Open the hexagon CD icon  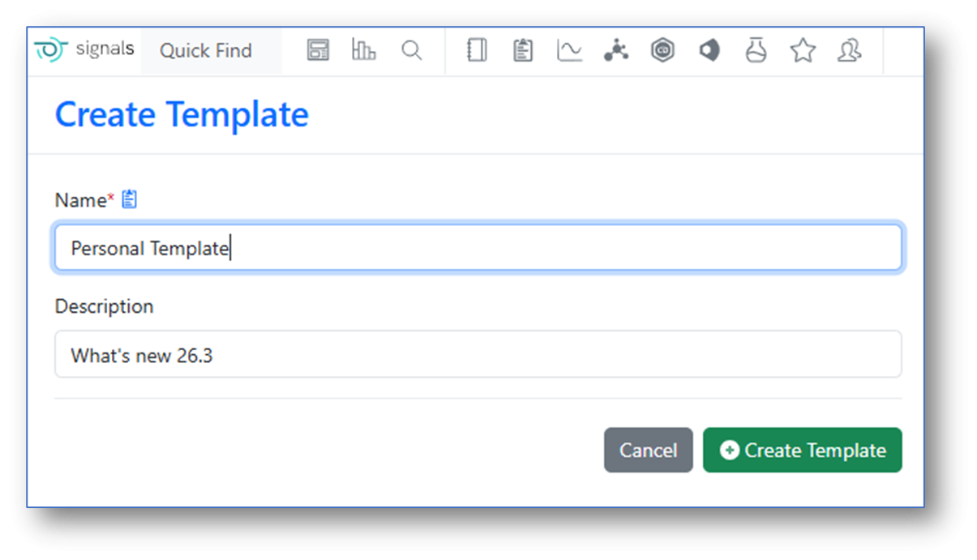tap(662, 51)
